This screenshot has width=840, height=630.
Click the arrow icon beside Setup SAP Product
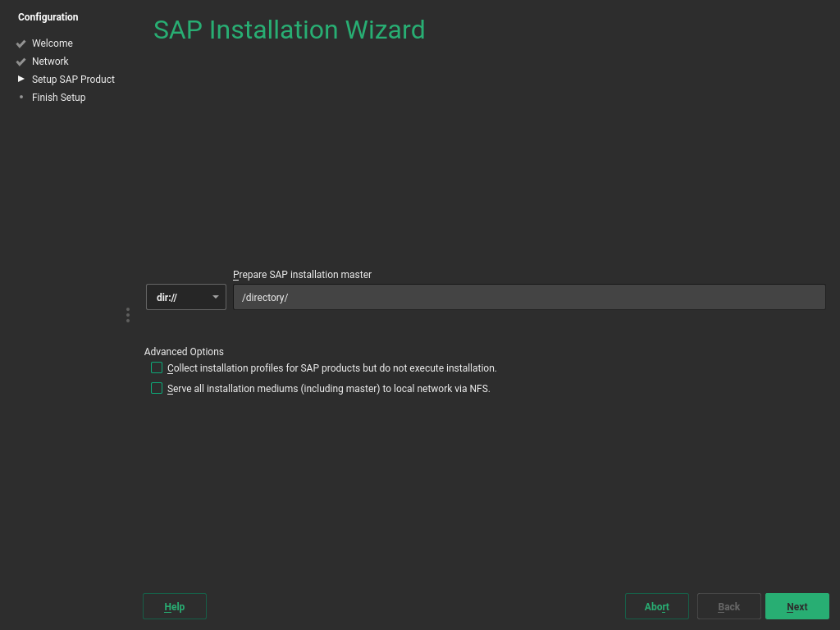21,79
